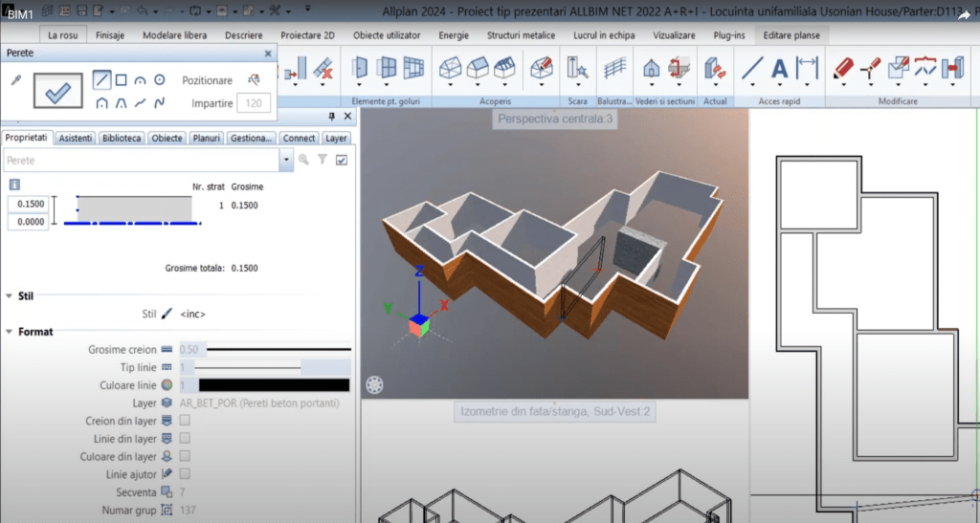This screenshot has height=523, width=980.
Task: Select the straight wall line tool
Action: coord(101,80)
